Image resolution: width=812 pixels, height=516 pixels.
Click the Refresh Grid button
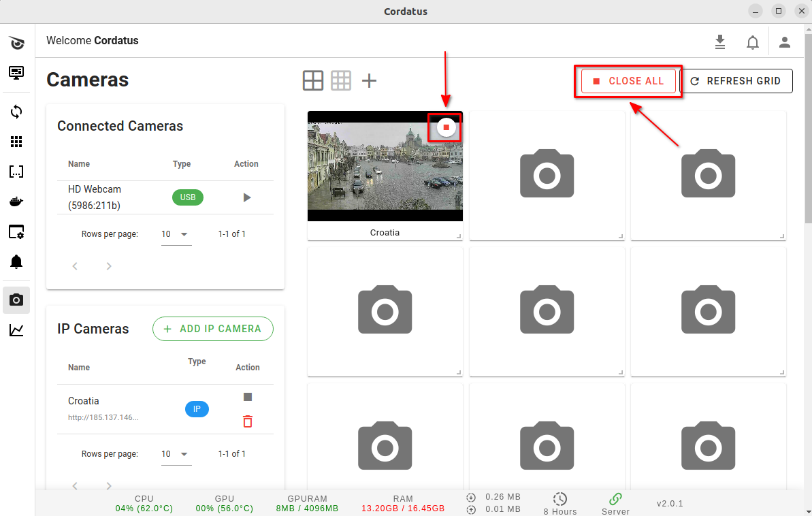pos(736,81)
